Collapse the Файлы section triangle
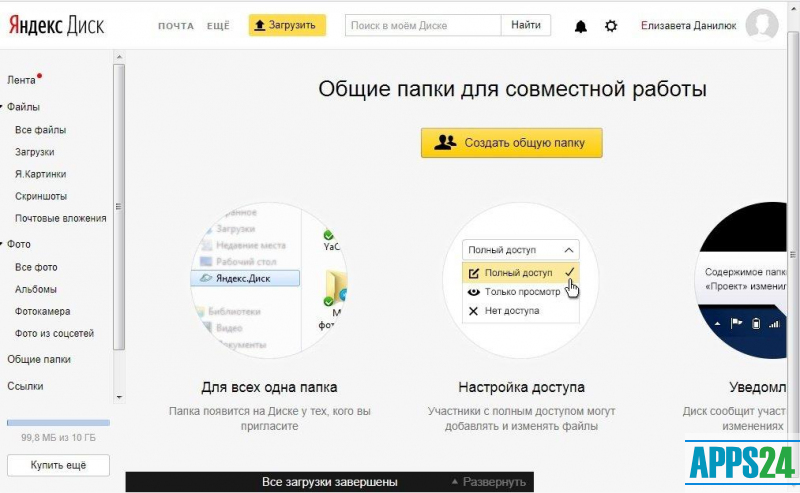The image size is (800, 493). [2, 107]
